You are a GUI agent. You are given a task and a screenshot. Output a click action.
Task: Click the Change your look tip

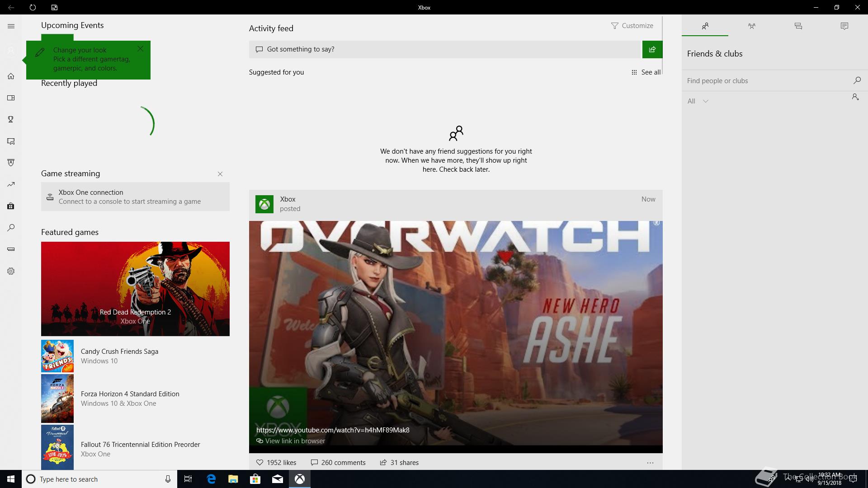coord(88,59)
